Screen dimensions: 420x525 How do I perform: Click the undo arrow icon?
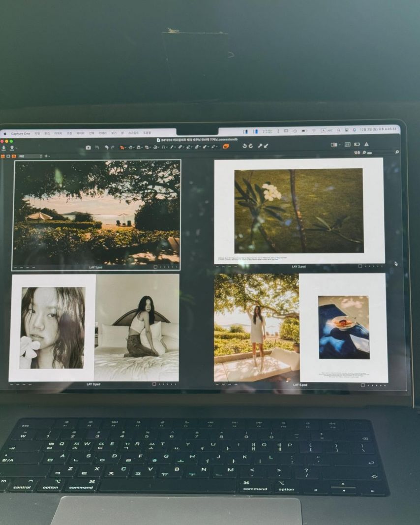click(106, 147)
